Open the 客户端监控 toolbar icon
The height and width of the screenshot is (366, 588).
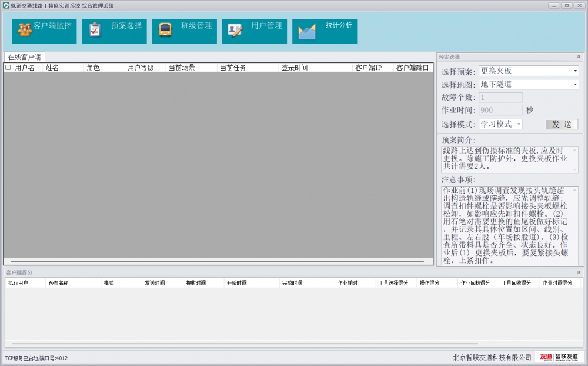point(25,30)
